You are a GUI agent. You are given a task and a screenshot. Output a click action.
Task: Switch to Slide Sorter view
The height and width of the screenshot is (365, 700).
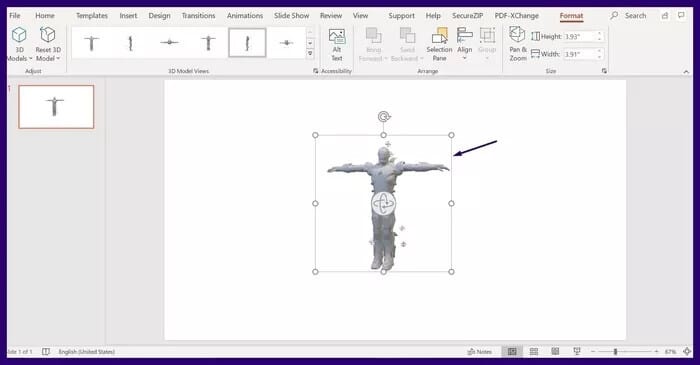click(533, 352)
